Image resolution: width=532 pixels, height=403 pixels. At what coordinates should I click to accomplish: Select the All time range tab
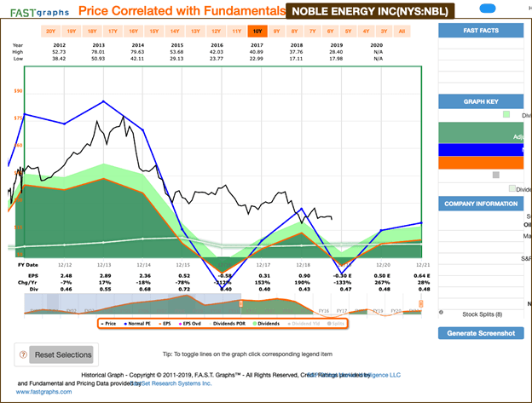(402, 32)
